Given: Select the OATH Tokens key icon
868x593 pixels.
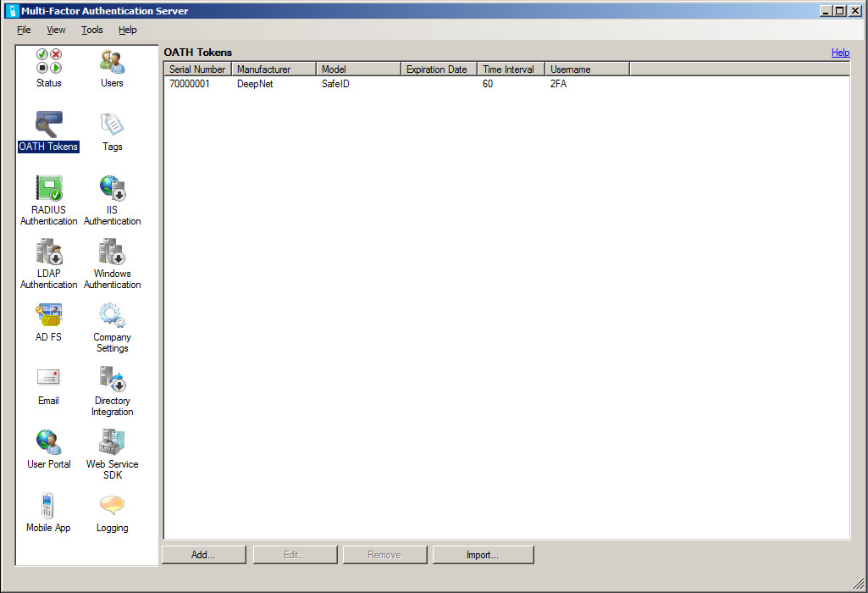Looking at the screenshot, I should point(49,125).
